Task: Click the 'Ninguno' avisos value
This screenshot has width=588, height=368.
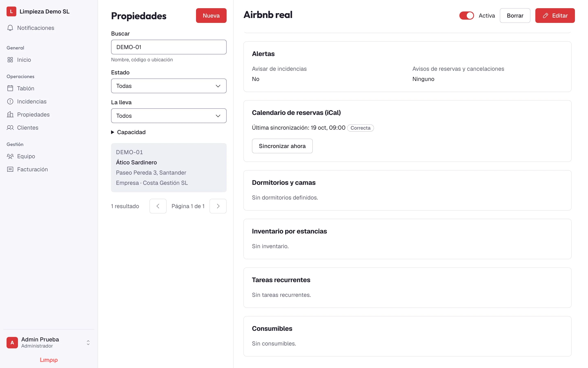Action: coord(423,79)
